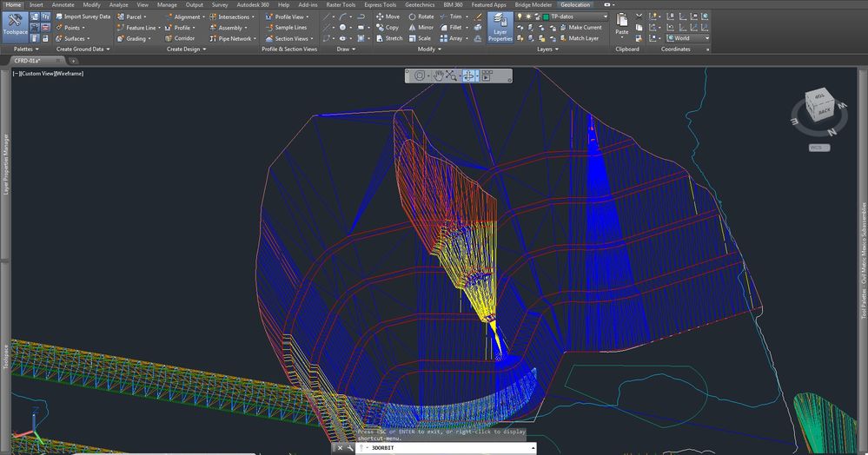The width and height of the screenshot is (868, 455).
Task: Click the Corridor tool
Action: tap(180, 39)
